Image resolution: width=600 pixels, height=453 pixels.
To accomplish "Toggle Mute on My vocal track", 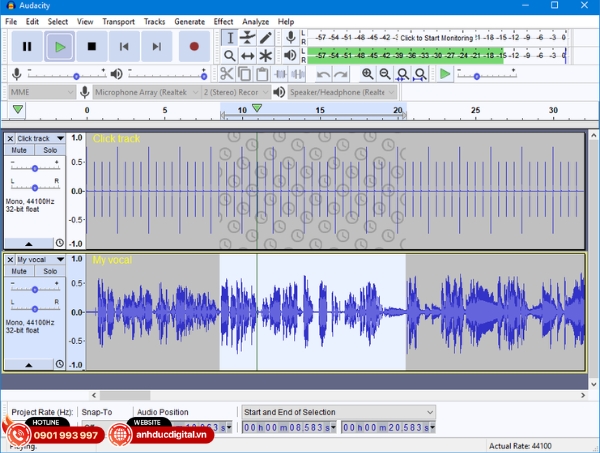I will point(19,272).
